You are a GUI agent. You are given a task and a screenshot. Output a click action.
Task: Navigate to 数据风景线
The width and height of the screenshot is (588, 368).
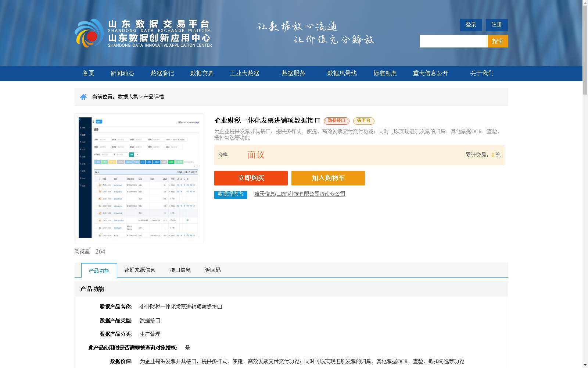[x=342, y=73]
